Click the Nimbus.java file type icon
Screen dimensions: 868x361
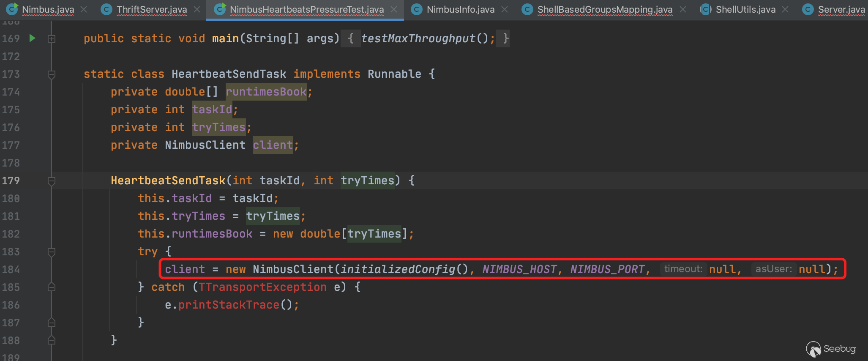pyautogui.click(x=12, y=9)
